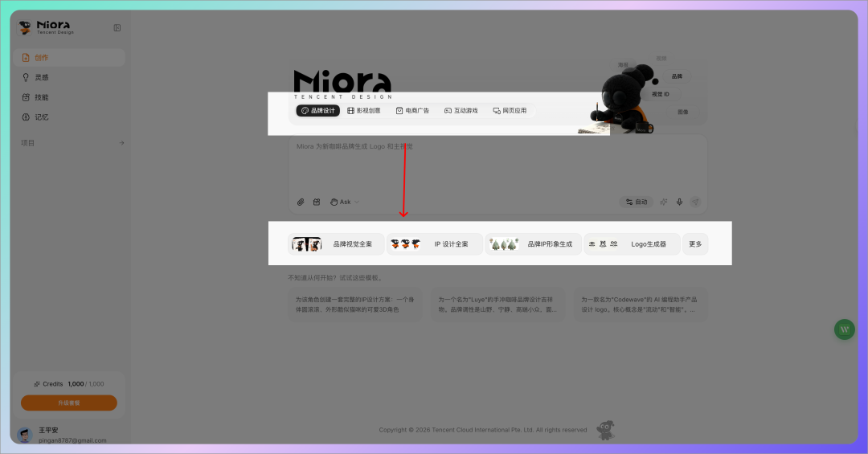Click the 品牌 tag bubble near mascot
Image resolution: width=868 pixels, height=454 pixels.
(x=677, y=76)
